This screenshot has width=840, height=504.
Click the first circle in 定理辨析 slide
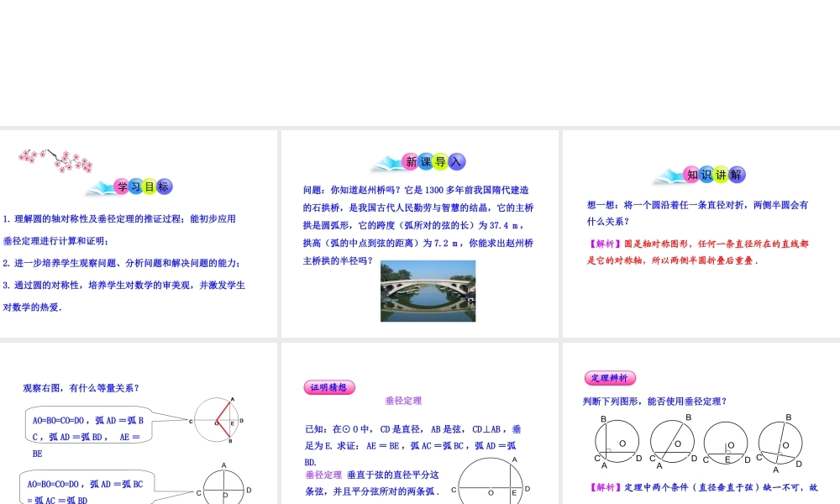click(x=617, y=441)
